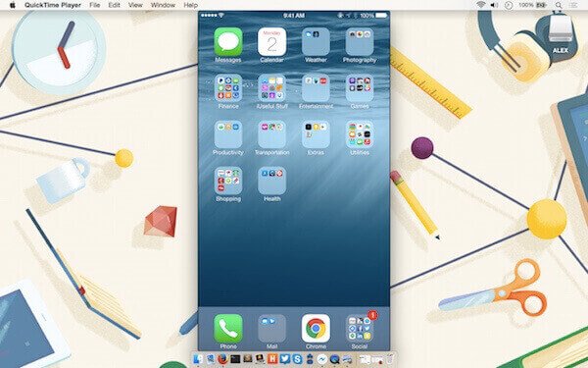Open Spotlight search magnifier

click(559, 5)
